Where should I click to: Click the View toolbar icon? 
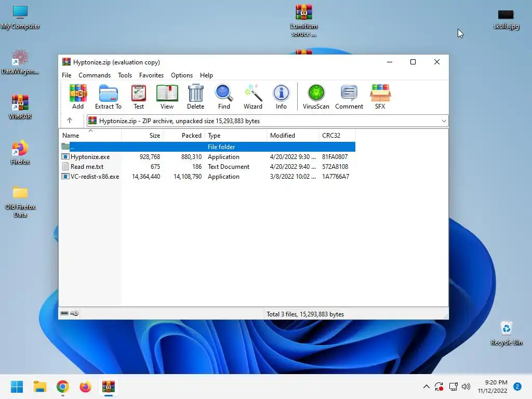pyautogui.click(x=167, y=97)
